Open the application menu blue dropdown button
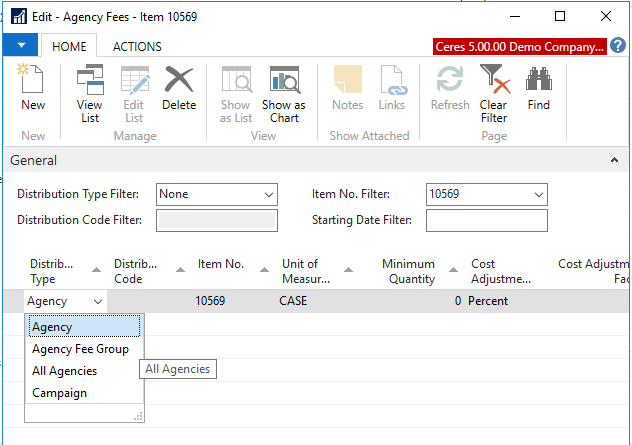The image size is (632, 445). [20, 46]
